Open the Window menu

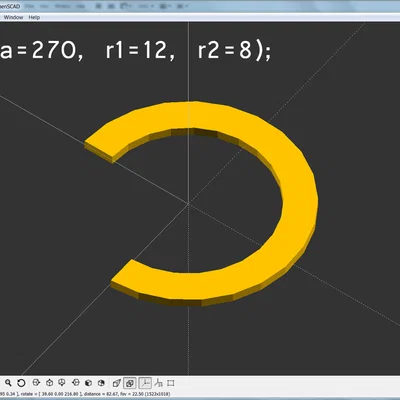point(13,17)
